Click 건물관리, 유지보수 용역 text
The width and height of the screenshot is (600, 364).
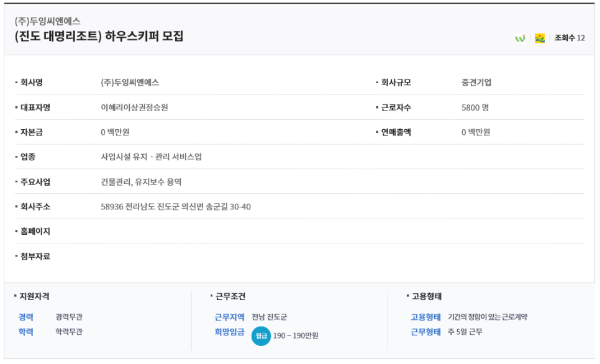point(141,182)
